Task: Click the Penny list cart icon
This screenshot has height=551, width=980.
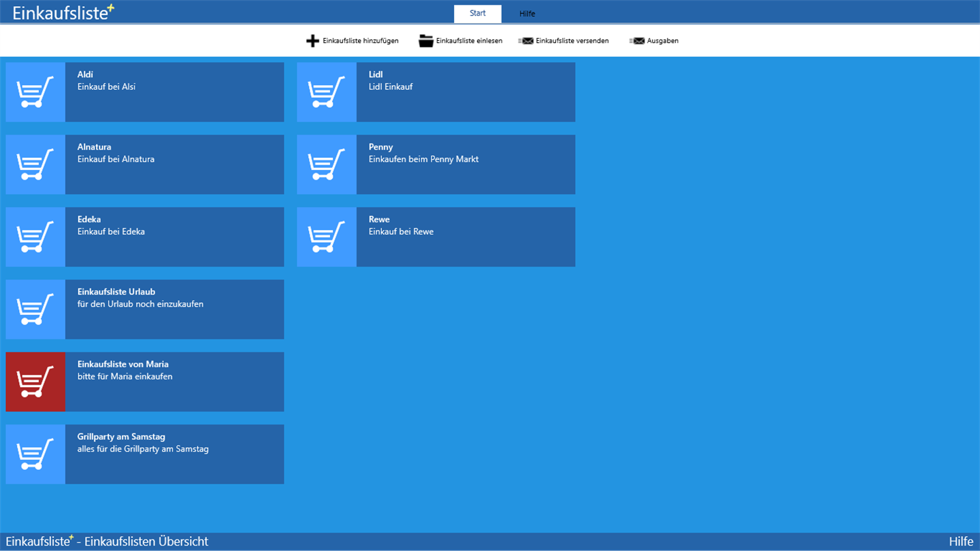Action: pos(327,165)
